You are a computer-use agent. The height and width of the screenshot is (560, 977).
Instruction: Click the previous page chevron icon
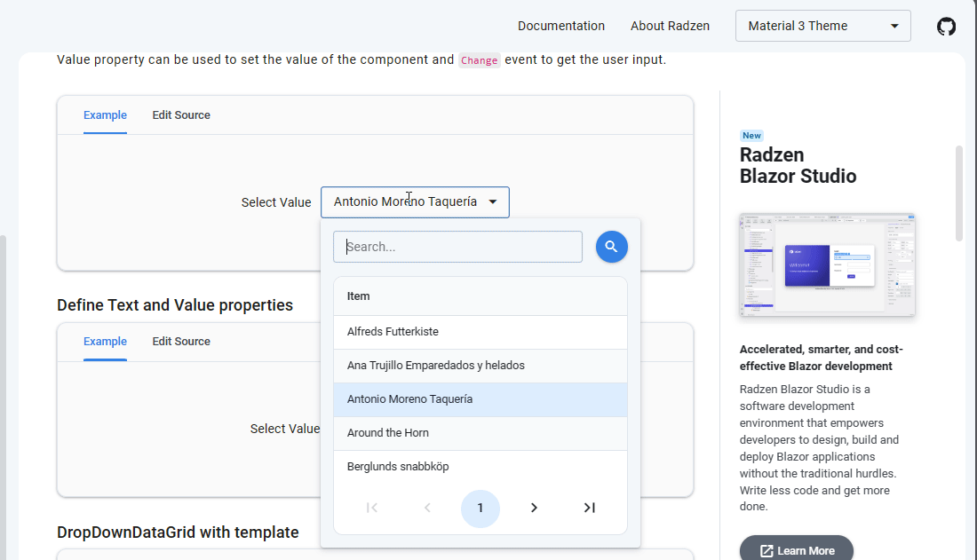427,508
